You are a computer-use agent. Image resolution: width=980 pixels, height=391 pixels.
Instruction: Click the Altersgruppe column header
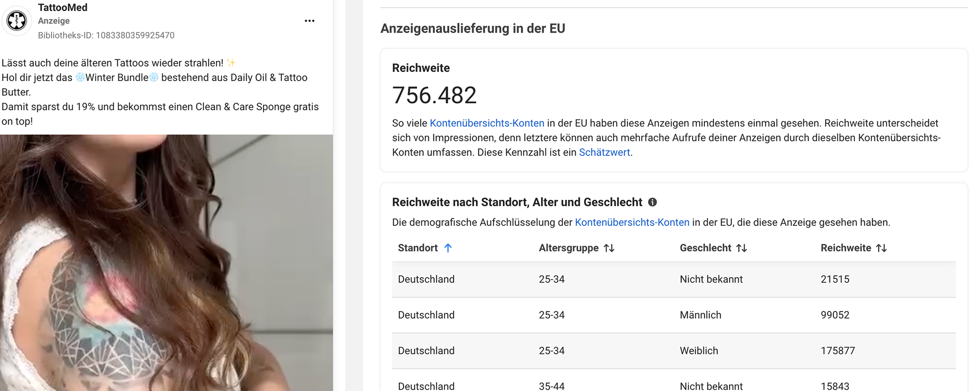[569, 248]
